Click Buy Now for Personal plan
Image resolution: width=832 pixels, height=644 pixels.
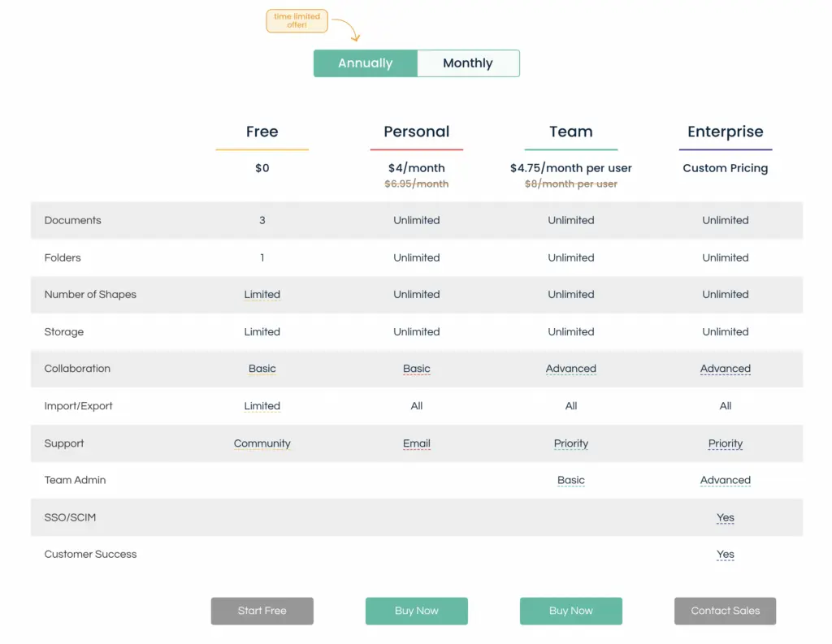(417, 611)
